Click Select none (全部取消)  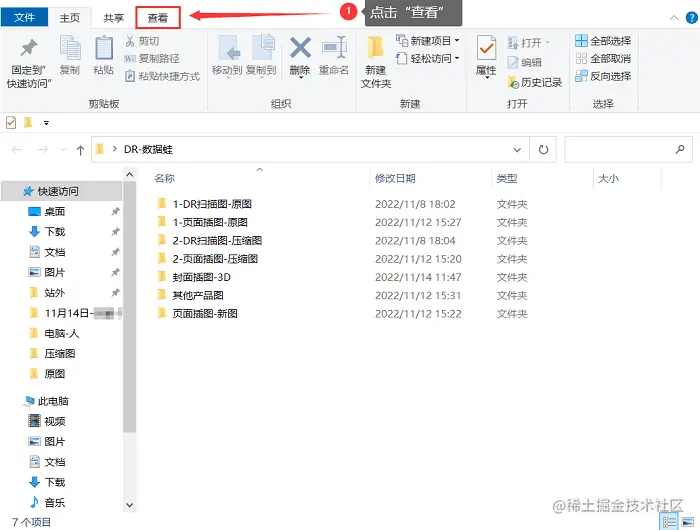[603, 58]
